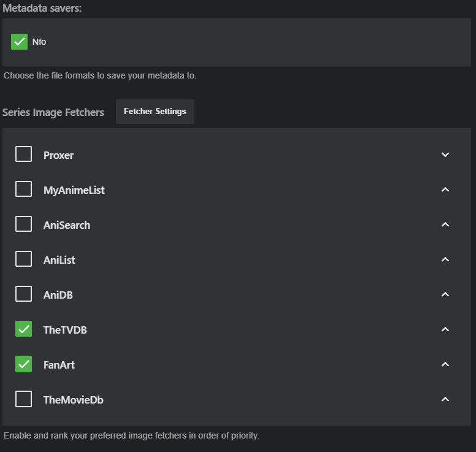Disable the FanArt image fetcher
Viewport: 476px width, 452px height.
(23, 364)
